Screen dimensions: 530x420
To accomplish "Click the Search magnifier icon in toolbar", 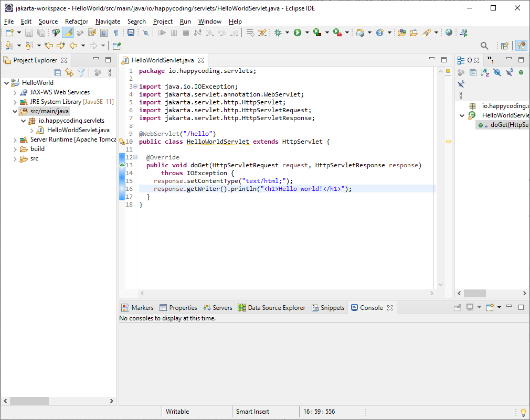I will coord(484,46).
